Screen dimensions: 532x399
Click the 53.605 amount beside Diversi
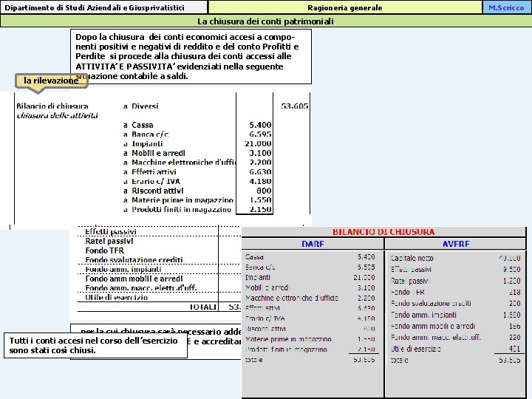point(295,106)
